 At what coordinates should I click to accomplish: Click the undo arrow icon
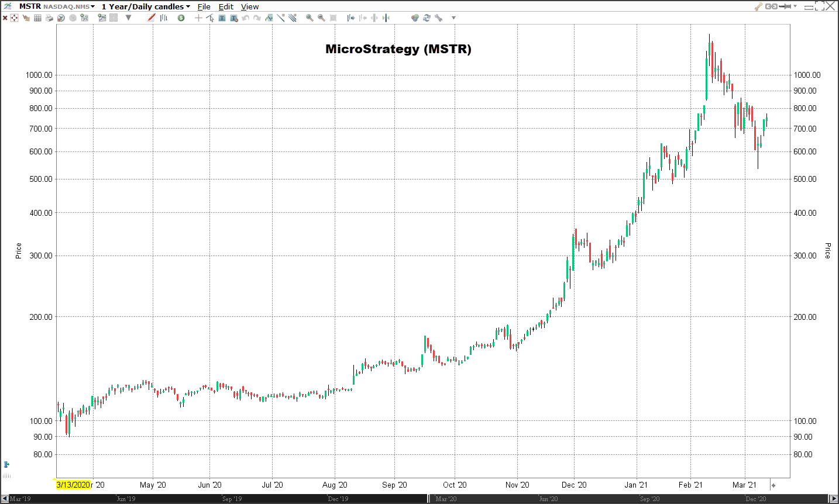click(x=245, y=18)
